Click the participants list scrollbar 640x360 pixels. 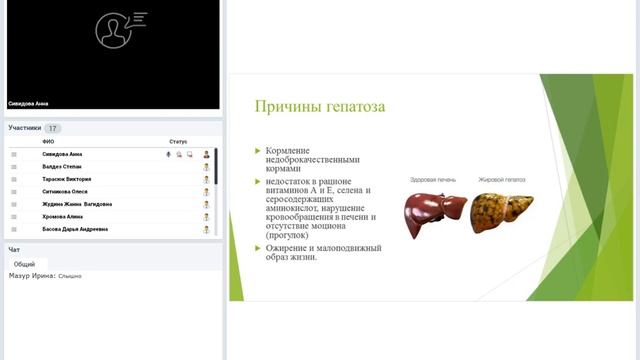[216, 166]
